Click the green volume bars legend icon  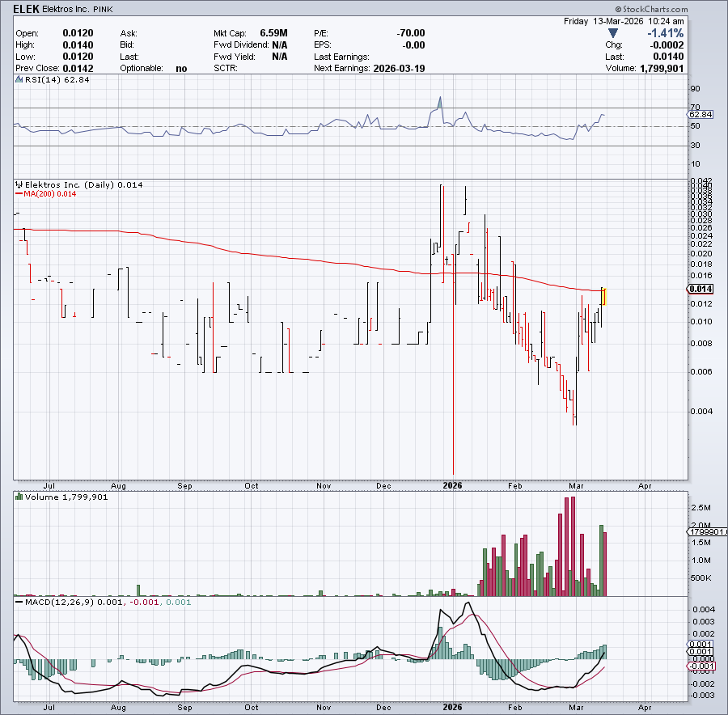click(19, 497)
